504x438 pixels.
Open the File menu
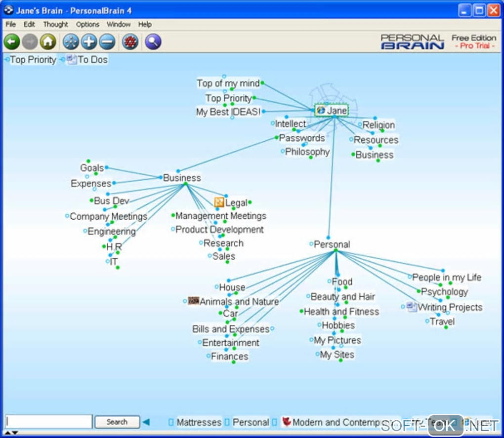(x=10, y=24)
